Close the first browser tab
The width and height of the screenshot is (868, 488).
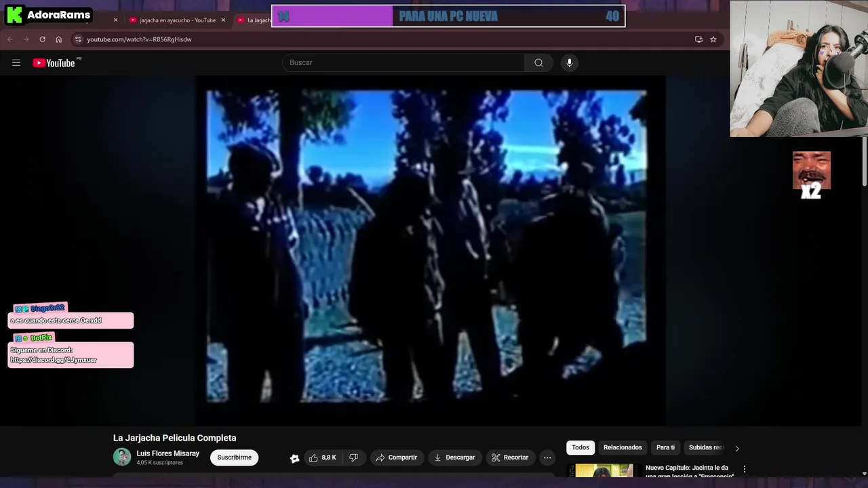[x=115, y=20]
